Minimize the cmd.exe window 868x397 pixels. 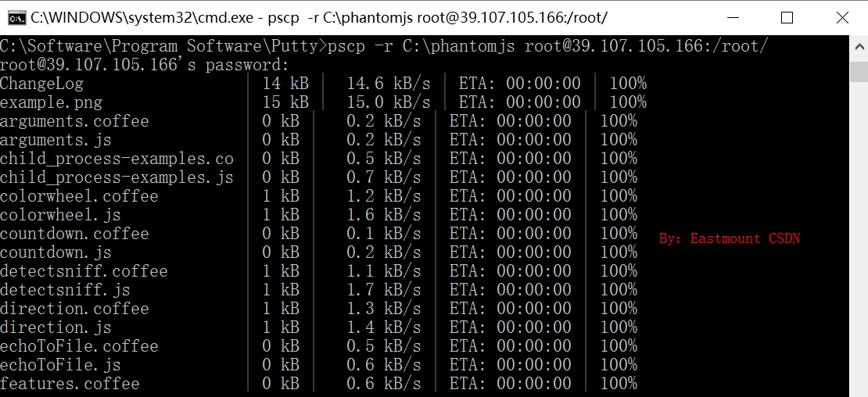tap(733, 18)
